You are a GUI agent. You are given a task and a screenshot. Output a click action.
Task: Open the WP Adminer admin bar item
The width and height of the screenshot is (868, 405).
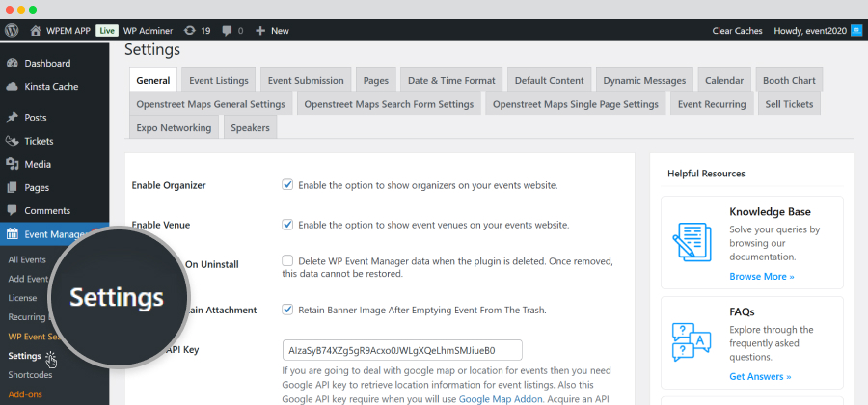[148, 31]
